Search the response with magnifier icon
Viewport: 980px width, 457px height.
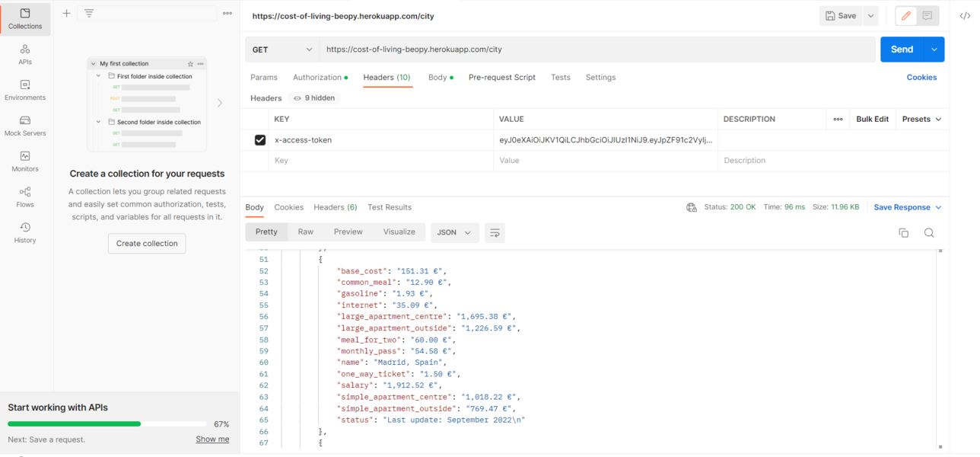pos(929,233)
